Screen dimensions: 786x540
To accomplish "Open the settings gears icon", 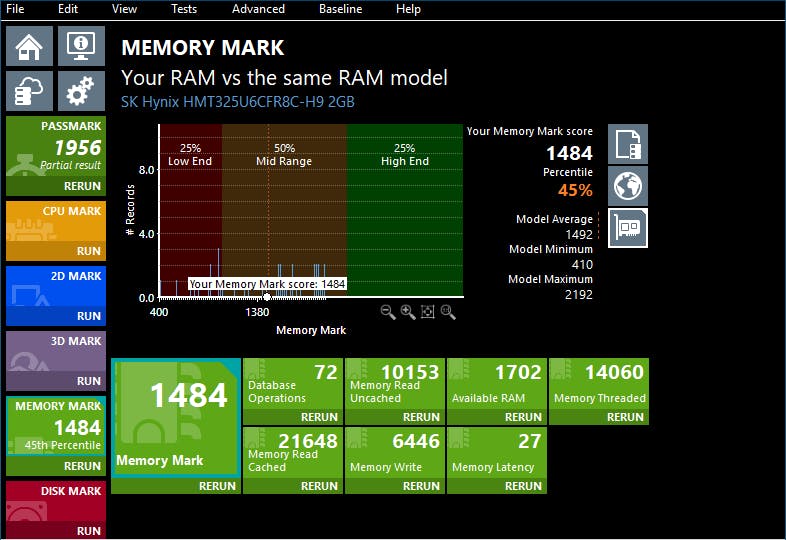I will 81,91.
